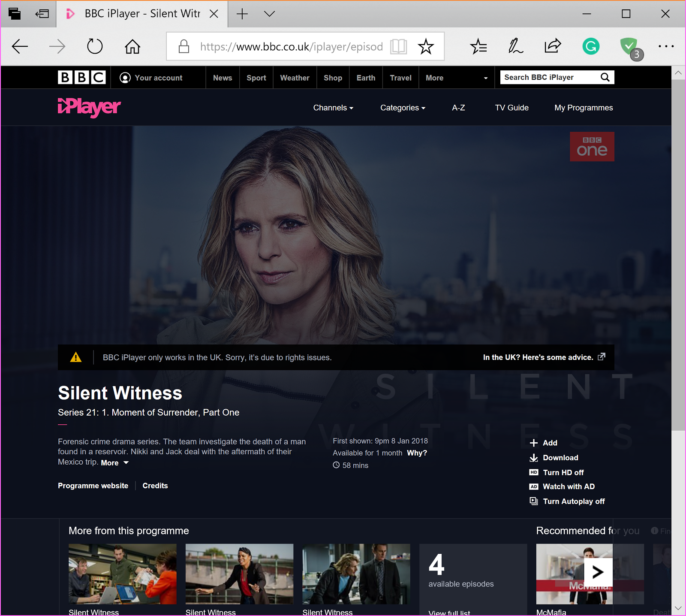
Task: Expand the BBC More menu
Action: 457,78
